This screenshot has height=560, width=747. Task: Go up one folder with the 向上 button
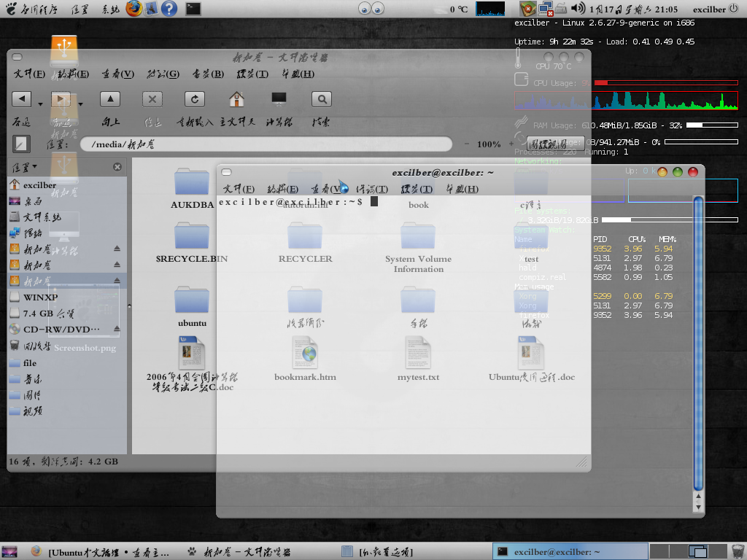(x=110, y=99)
